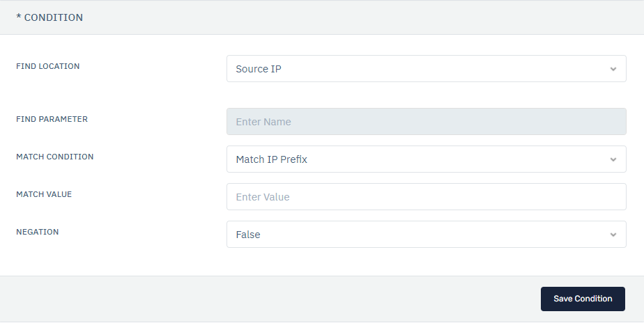Image resolution: width=644 pixels, height=323 pixels.
Task: Click the FIND LOCATION label
Action: click(x=47, y=66)
